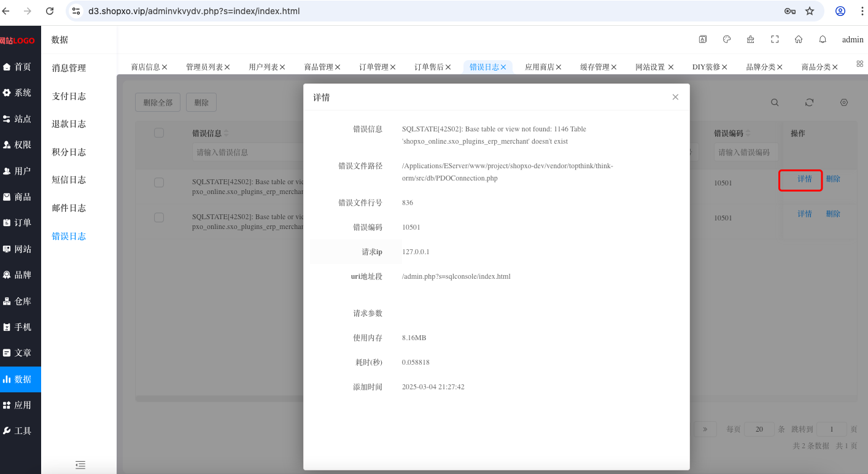The width and height of the screenshot is (868, 474).
Task: Check the second error row checkbox
Action: (x=159, y=217)
